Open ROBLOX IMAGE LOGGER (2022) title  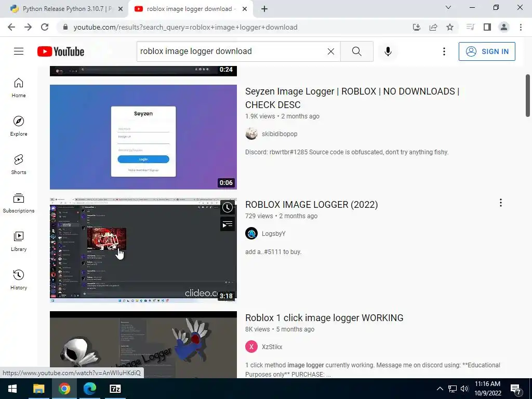(x=312, y=205)
